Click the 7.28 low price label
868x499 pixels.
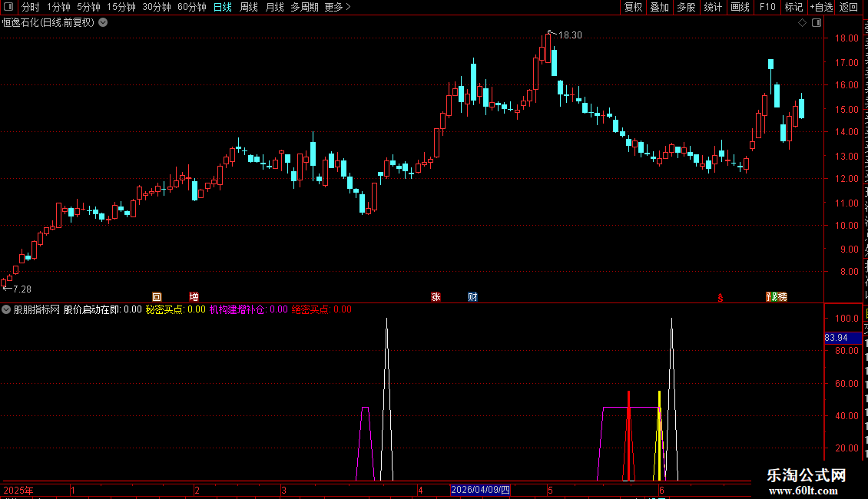click(22, 289)
